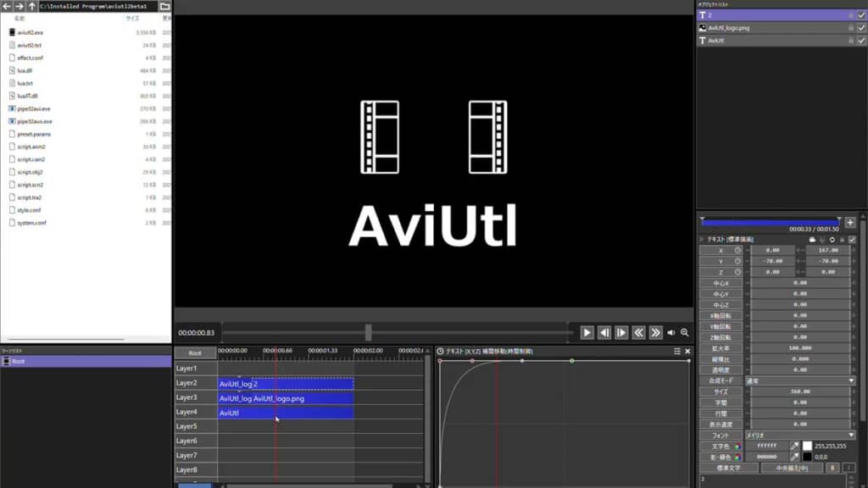The image size is (868, 488).
Task: Select the AviUtl text row in object list
Action: pos(781,41)
